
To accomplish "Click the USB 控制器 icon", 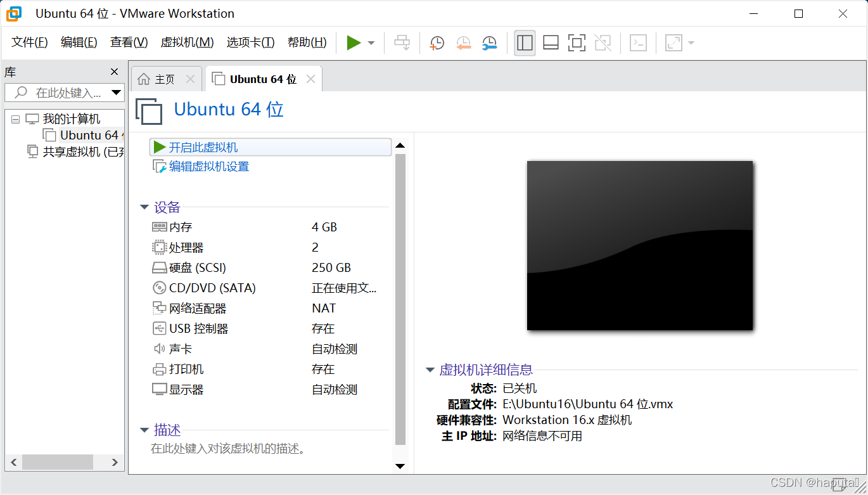I will (159, 328).
